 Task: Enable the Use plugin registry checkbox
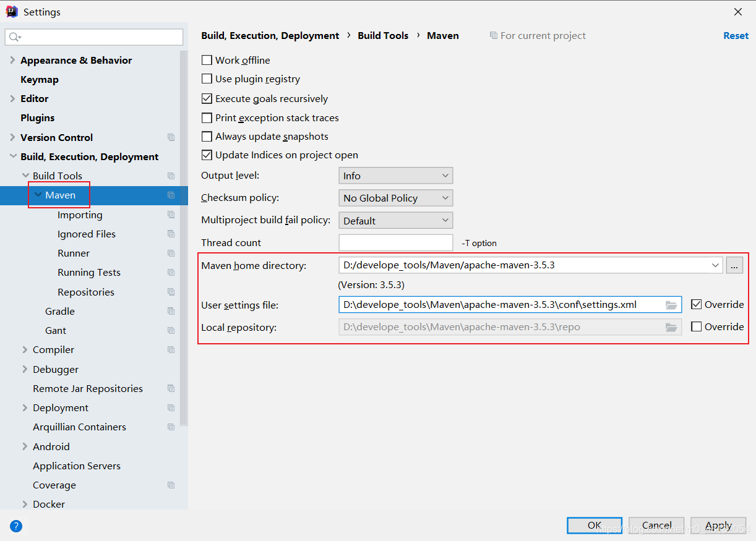[x=207, y=79]
